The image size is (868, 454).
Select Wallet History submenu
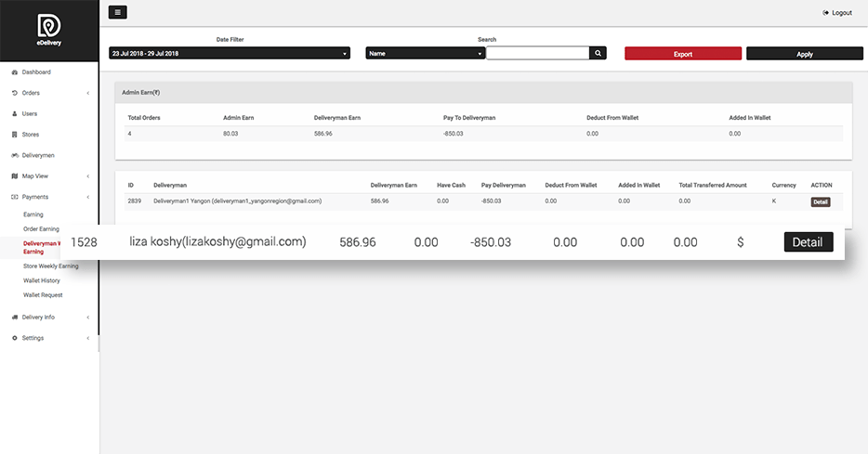pos(42,280)
